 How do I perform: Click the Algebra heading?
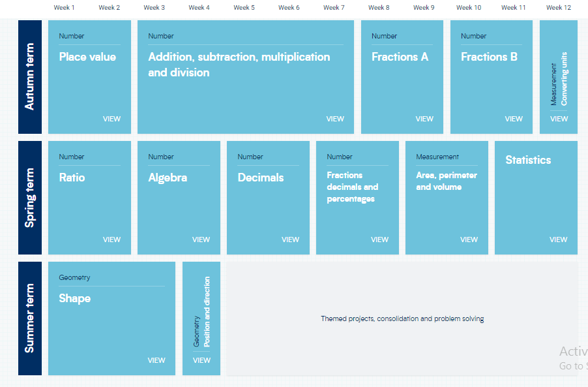pyautogui.click(x=168, y=178)
